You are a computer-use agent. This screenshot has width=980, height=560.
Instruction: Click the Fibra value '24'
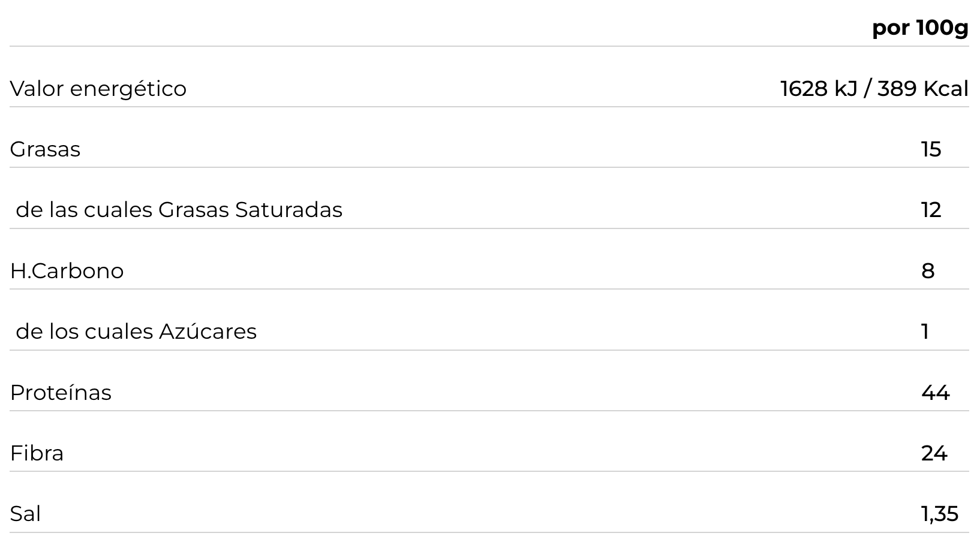pos(934,453)
